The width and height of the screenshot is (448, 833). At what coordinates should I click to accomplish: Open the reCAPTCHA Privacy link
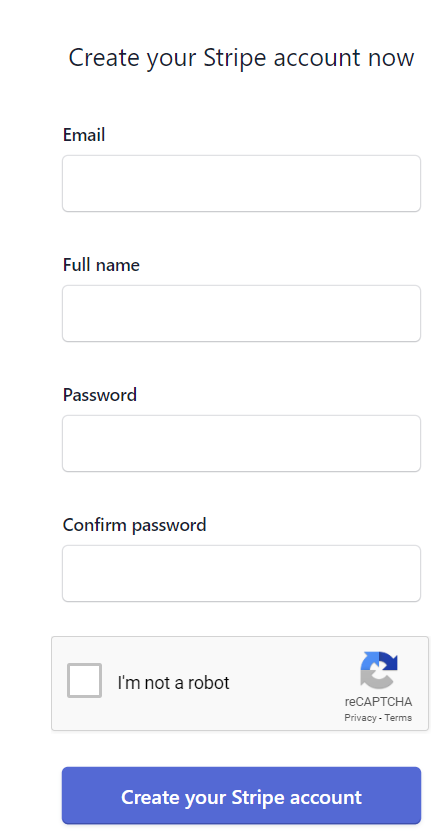pyautogui.click(x=360, y=718)
